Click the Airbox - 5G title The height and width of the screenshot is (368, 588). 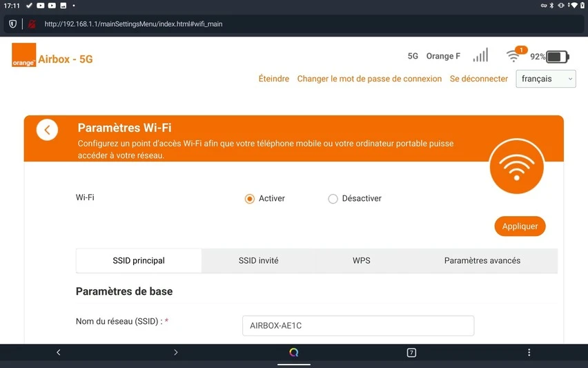click(x=66, y=59)
